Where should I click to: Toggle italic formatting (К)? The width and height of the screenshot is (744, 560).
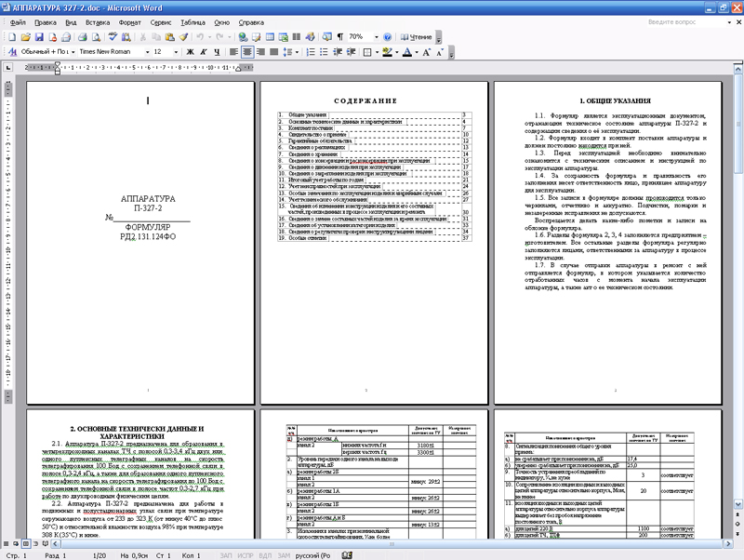205,52
